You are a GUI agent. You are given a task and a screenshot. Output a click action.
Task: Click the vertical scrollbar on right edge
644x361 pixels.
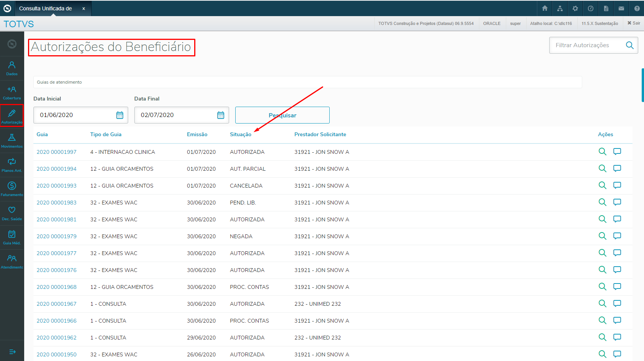642,85
